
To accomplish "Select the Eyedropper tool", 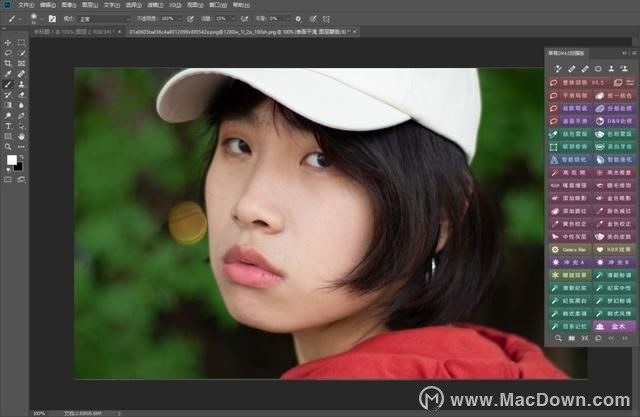I will point(8,74).
